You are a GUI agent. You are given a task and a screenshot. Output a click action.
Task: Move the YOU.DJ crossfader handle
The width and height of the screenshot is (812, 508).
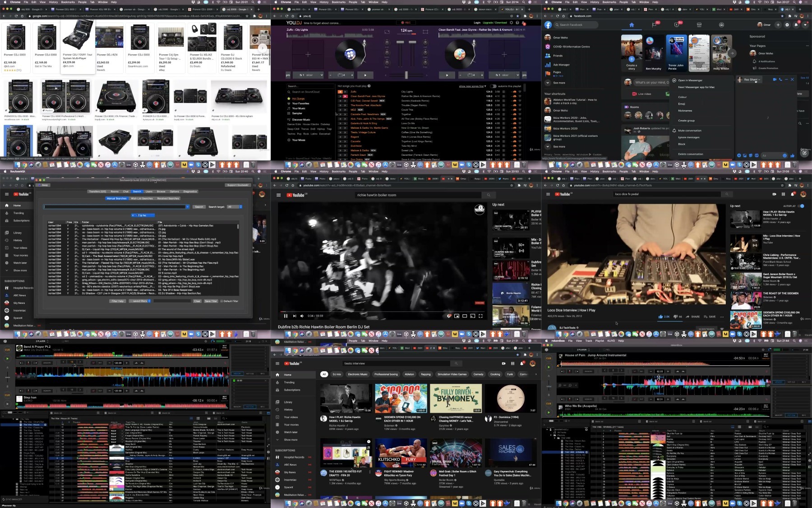tap(406, 75)
